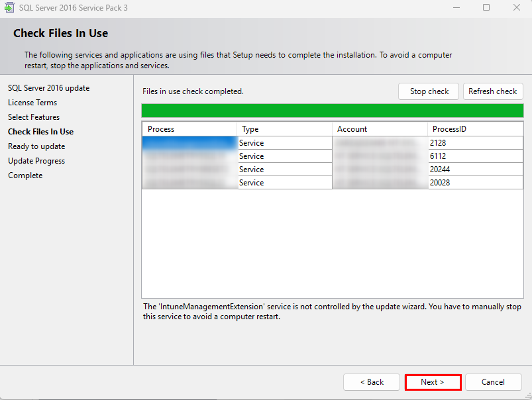The height and width of the screenshot is (400, 532).
Task: Select the row with ProcessID 20028
Action: click(333, 183)
